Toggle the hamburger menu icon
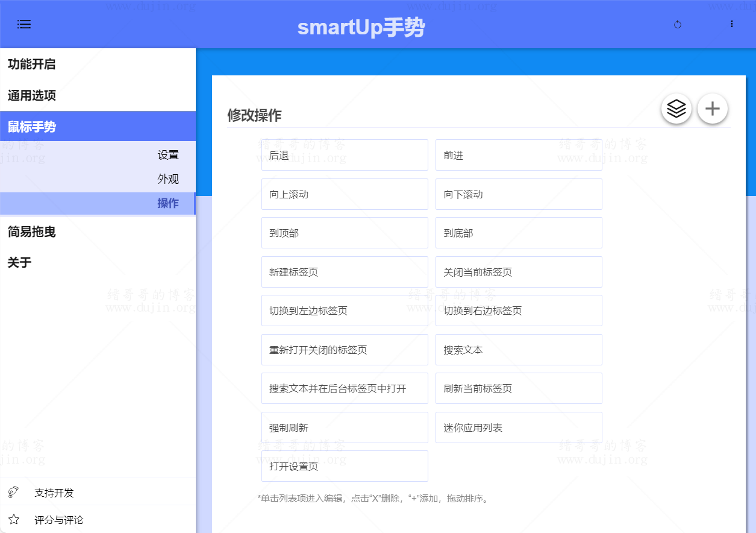The image size is (756, 533). click(x=24, y=24)
